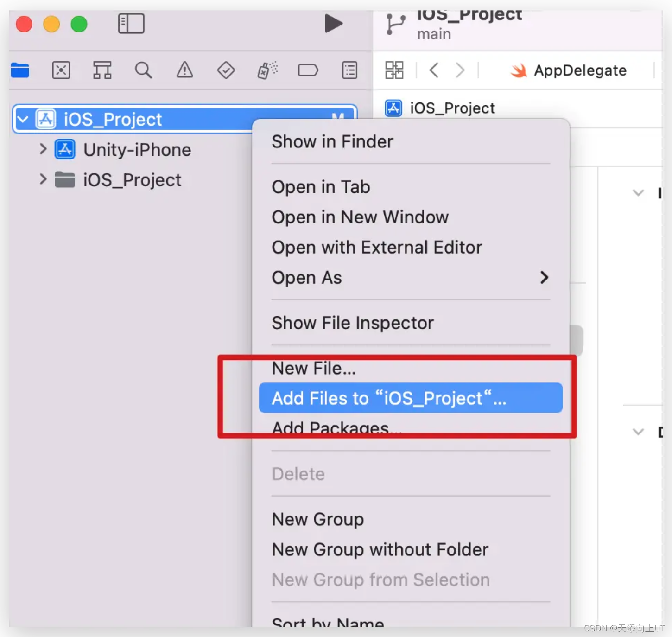Open the Test navigator diamond icon
This screenshot has height=637, width=672.
[226, 70]
